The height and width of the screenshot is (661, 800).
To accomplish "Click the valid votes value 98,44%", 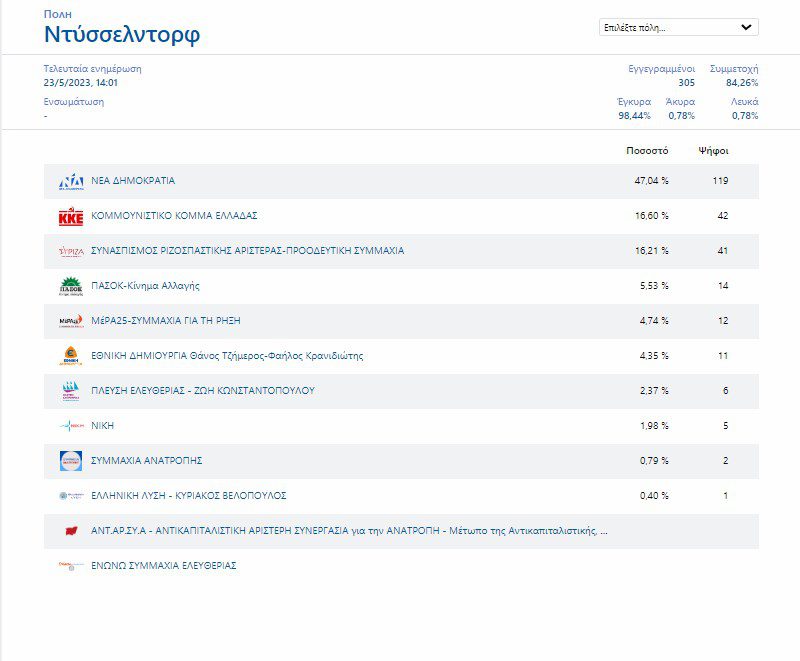I will (634, 116).
